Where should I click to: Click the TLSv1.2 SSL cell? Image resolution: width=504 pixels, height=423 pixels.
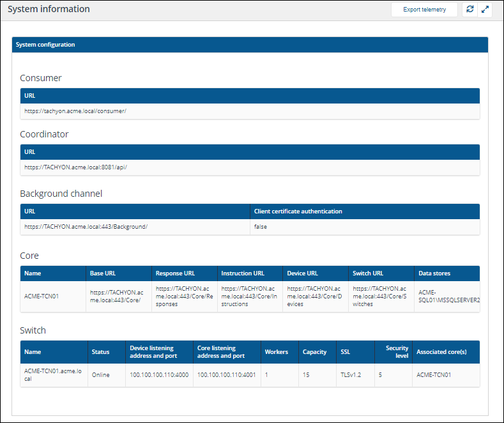point(351,375)
